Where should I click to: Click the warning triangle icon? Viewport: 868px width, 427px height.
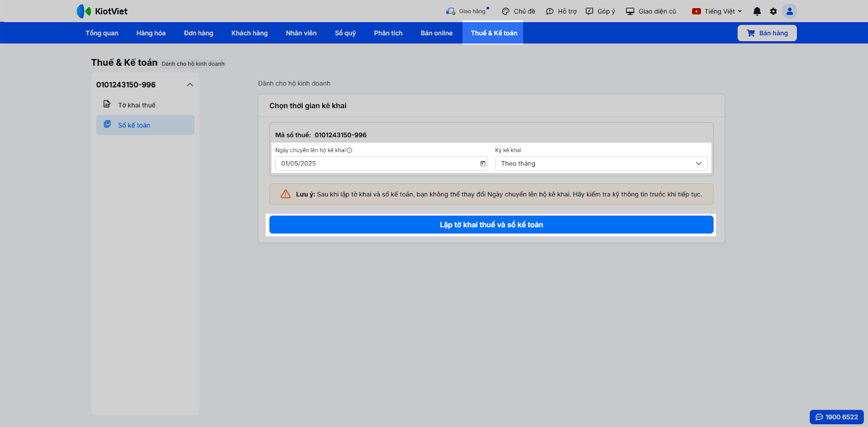click(x=285, y=194)
